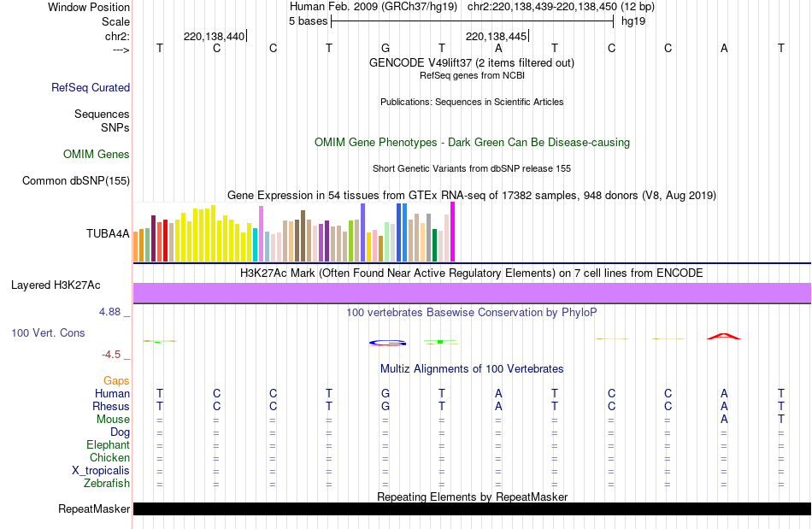Image resolution: width=812 pixels, height=529 pixels.
Task: Click the OMIM Gene Phenotypes title
Action: click(472, 143)
